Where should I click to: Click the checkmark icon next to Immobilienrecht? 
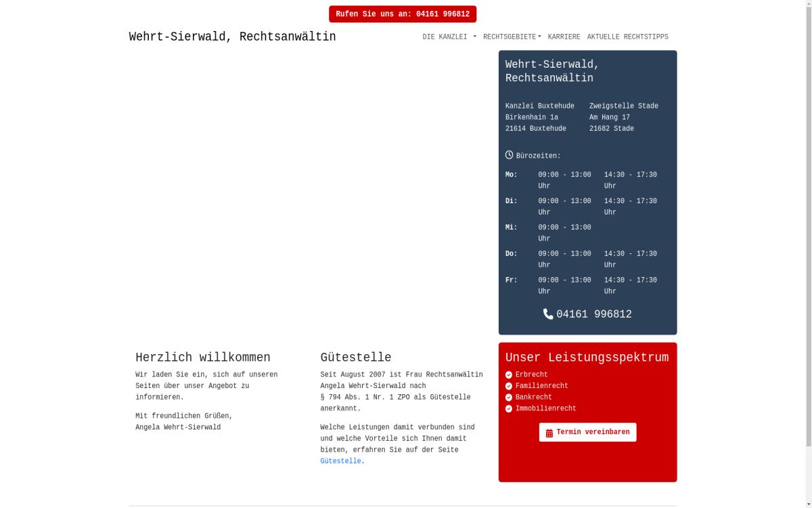pos(509,408)
